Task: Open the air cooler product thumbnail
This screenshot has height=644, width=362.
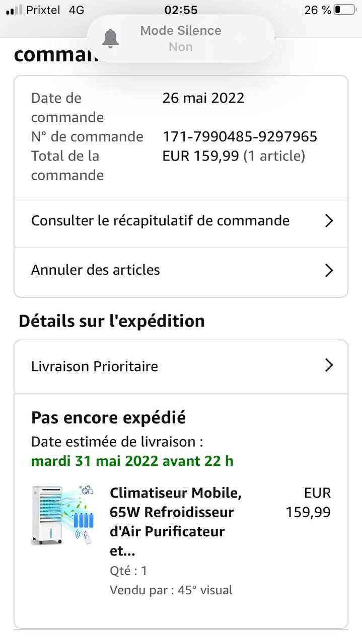Action: pos(62,515)
